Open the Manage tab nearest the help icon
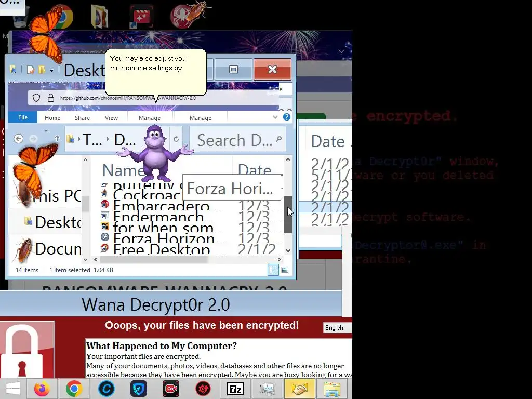 (x=200, y=118)
